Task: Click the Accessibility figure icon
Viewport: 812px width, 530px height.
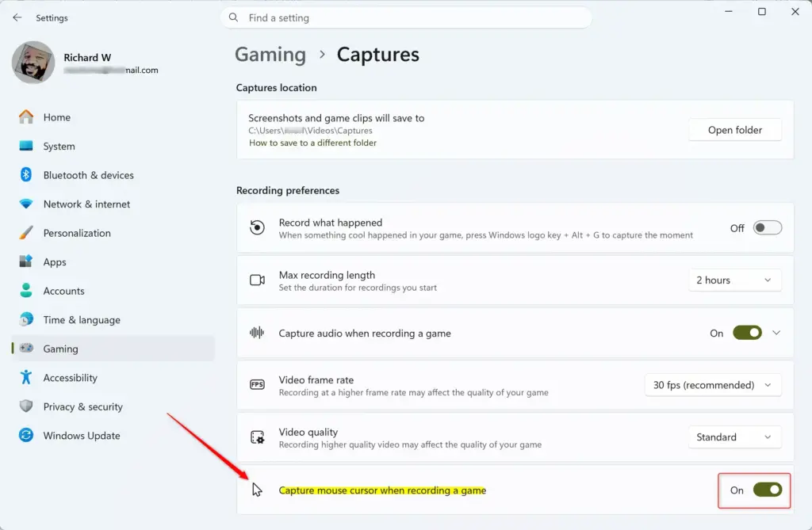Action: [x=26, y=377]
